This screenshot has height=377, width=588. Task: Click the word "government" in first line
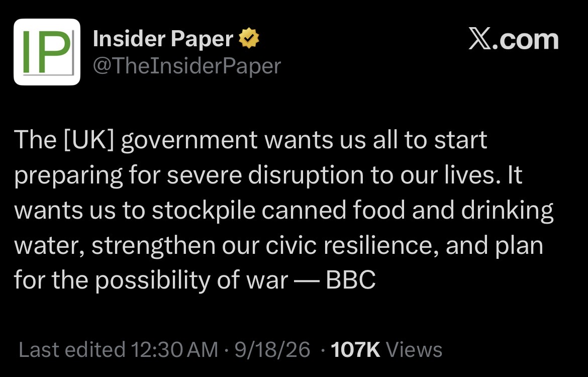point(189,141)
